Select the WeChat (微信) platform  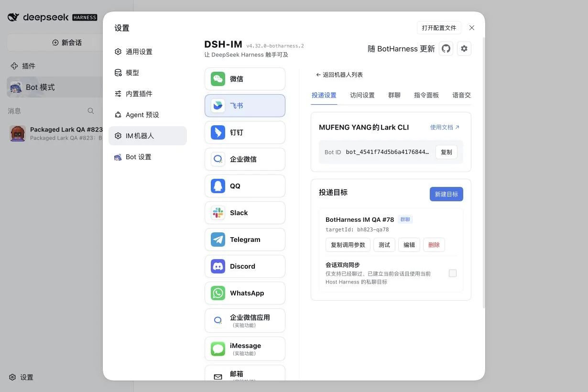pos(245,79)
